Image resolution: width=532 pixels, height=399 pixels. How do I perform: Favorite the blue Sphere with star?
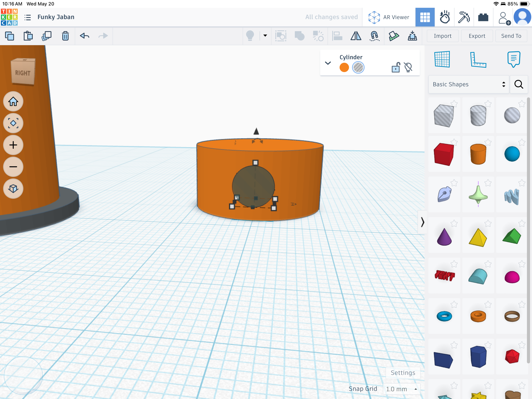(x=521, y=142)
